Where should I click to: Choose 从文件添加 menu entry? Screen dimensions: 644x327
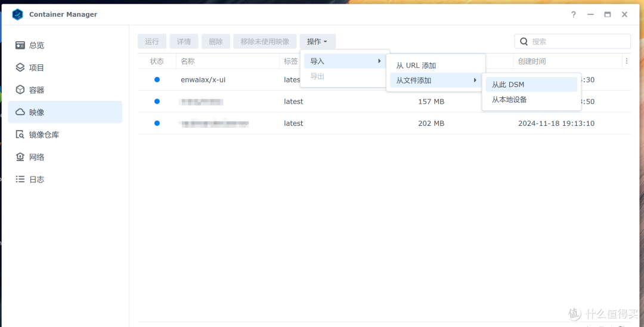click(435, 80)
